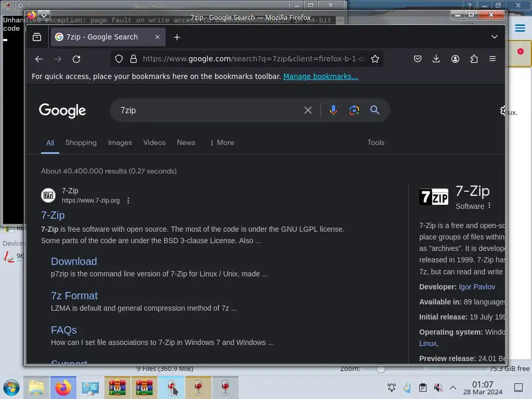Screen dimensions: 532x399
Task: Open knowledge panel options dots beside Software
Action: click(489, 206)
